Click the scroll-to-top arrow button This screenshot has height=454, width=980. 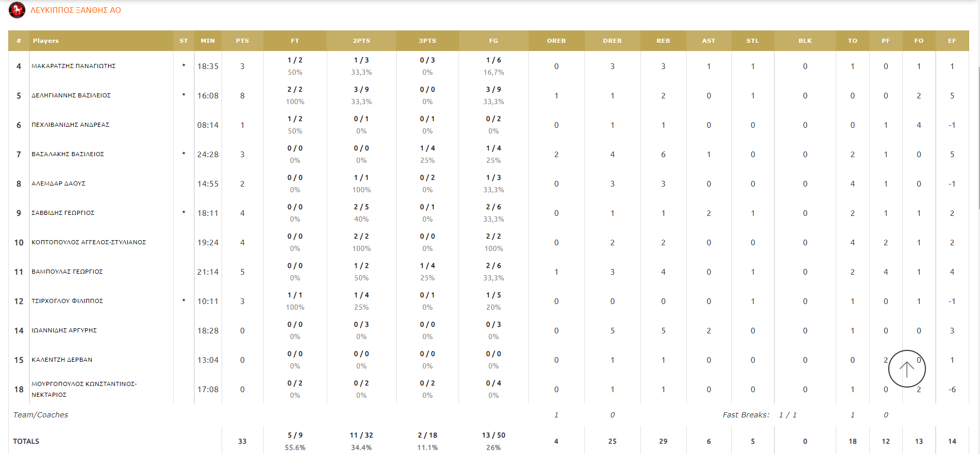coord(907,368)
